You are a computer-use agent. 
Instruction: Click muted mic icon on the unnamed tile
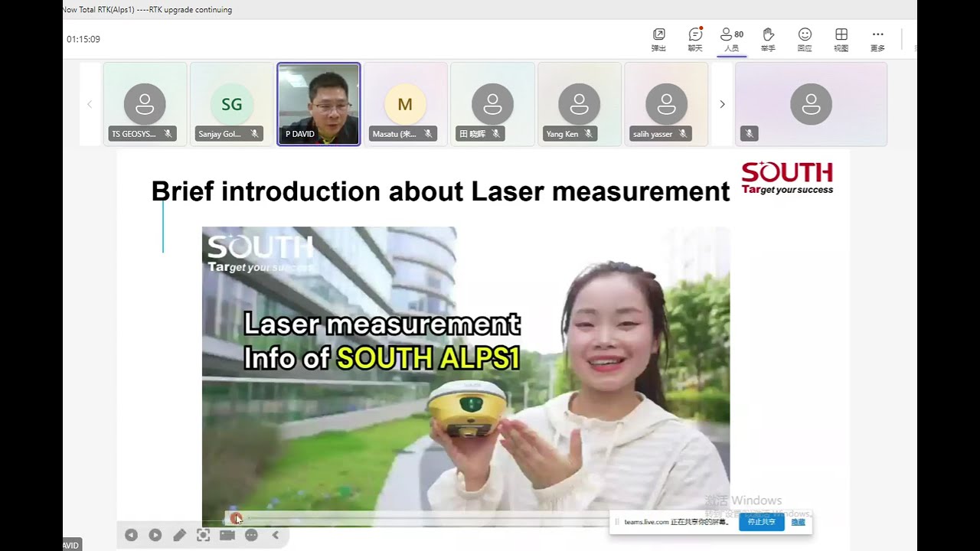coord(750,134)
